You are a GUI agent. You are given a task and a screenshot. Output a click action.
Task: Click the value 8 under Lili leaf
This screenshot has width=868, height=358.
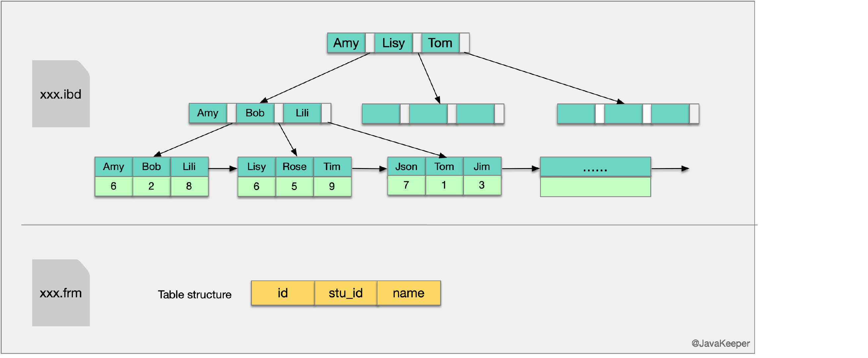(x=189, y=186)
